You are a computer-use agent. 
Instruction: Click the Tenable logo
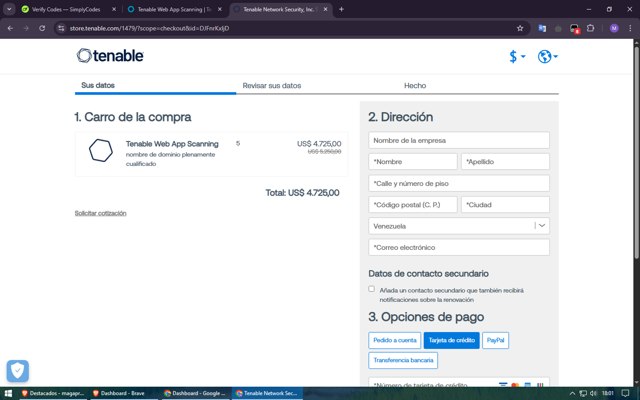coord(110,56)
